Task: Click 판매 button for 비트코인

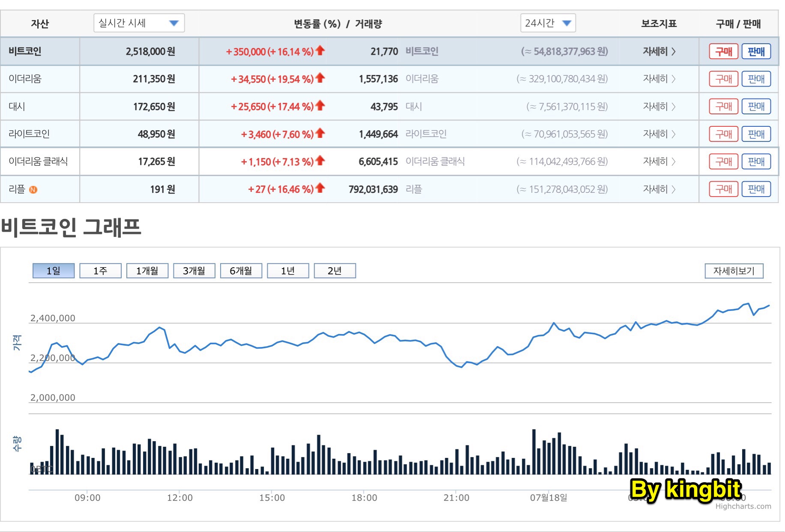Action: (x=756, y=51)
